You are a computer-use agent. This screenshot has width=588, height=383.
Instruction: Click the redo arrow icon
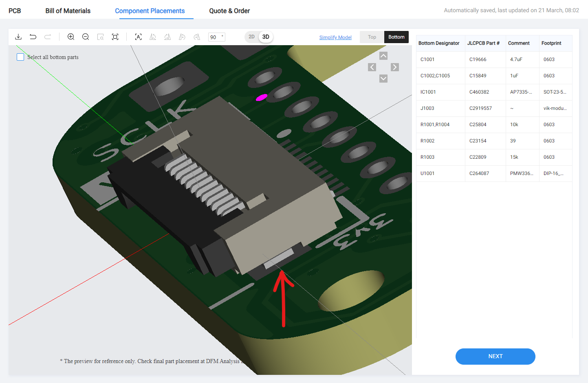[48, 37]
